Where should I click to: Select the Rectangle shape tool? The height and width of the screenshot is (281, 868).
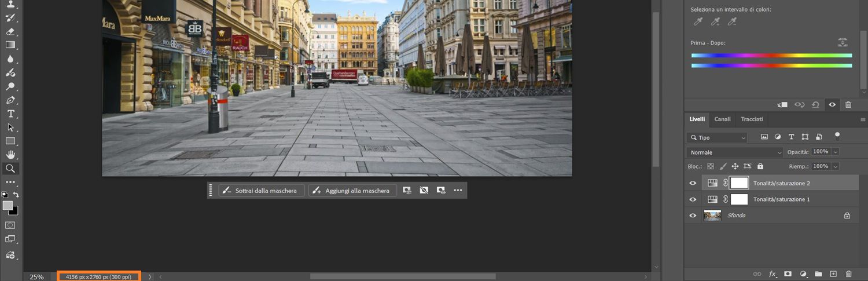[10, 141]
